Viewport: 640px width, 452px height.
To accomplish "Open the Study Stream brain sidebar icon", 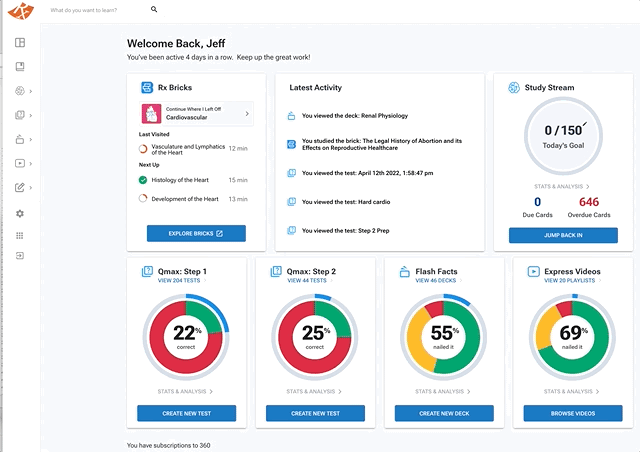I will 20,91.
